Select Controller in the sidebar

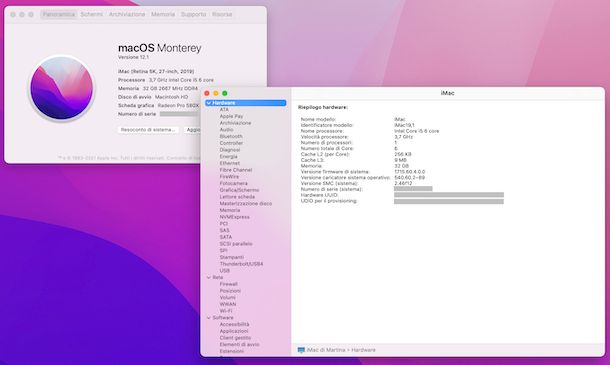(x=231, y=143)
